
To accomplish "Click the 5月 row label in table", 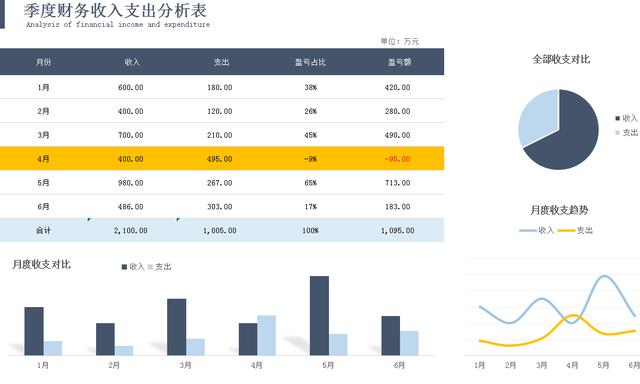I will pos(43,183).
